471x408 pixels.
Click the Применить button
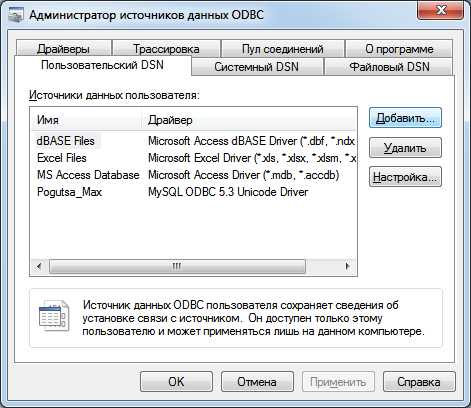(338, 382)
